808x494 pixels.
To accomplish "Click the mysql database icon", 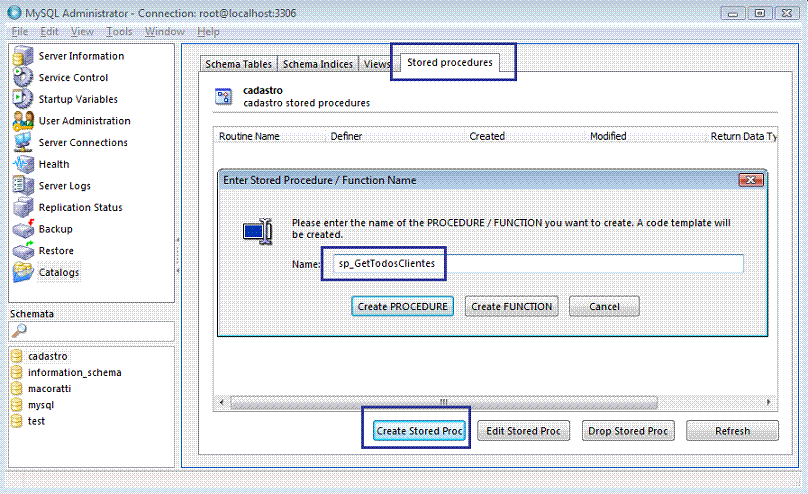I will point(17,404).
